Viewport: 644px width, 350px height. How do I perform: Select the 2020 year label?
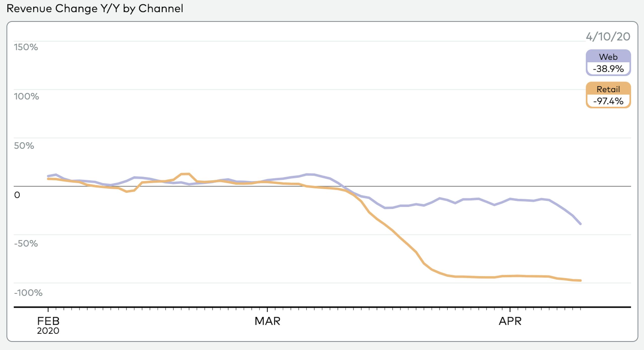(x=48, y=331)
